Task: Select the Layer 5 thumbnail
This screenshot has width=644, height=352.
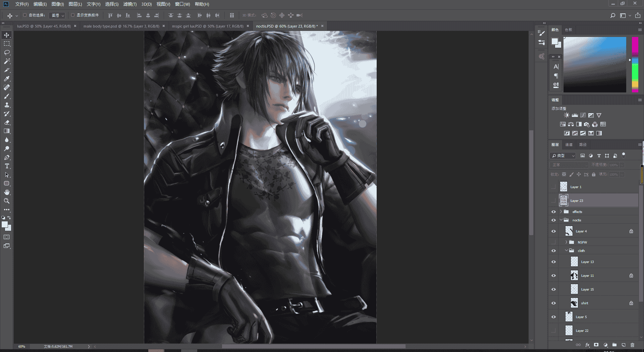Action: pos(569,317)
